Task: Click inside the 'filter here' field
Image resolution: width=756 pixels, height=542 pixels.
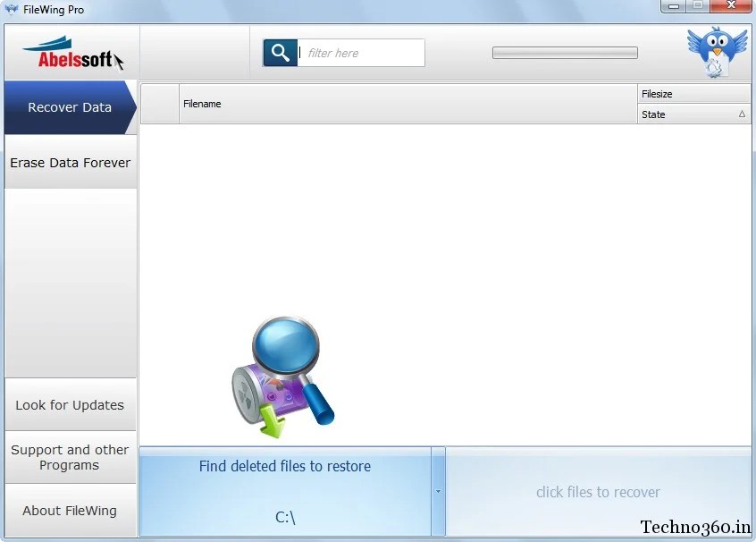Action: (x=361, y=53)
